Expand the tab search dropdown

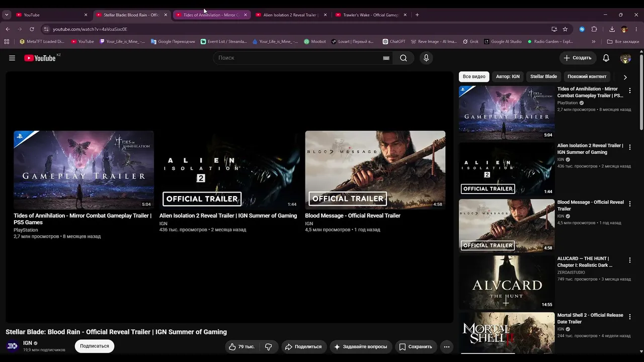pyautogui.click(x=7, y=15)
